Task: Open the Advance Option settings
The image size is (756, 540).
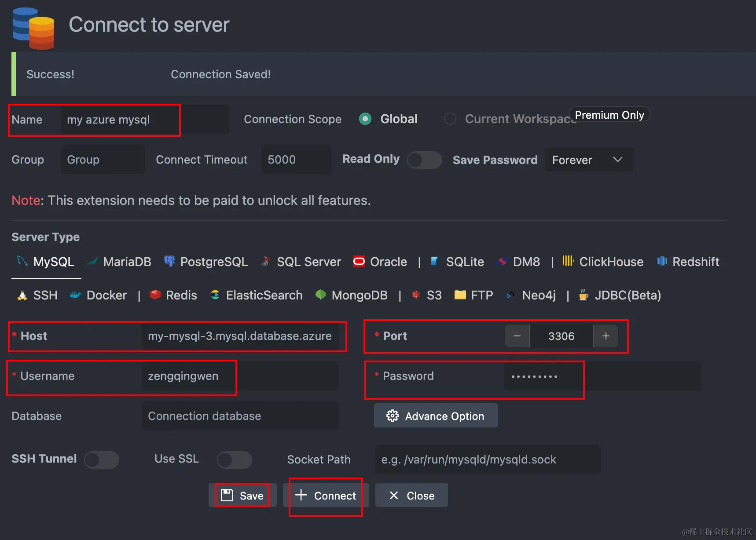Action: coord(436,416)
